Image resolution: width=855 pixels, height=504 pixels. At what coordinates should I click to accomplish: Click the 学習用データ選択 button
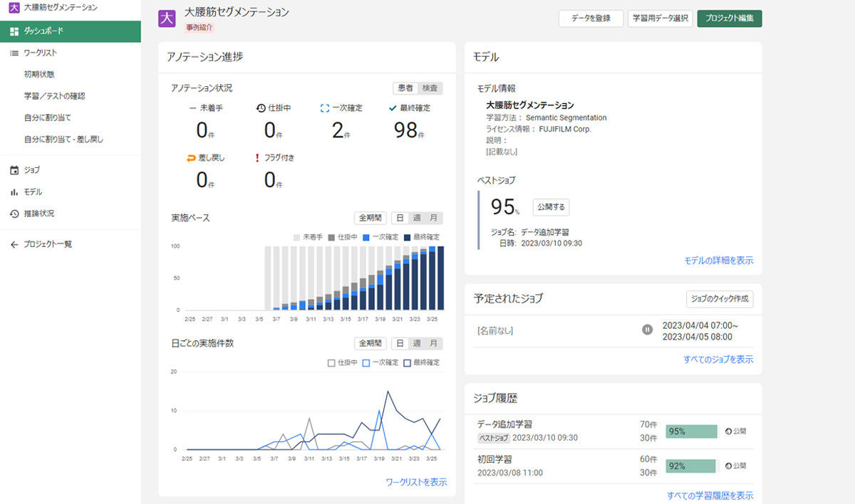660,19
